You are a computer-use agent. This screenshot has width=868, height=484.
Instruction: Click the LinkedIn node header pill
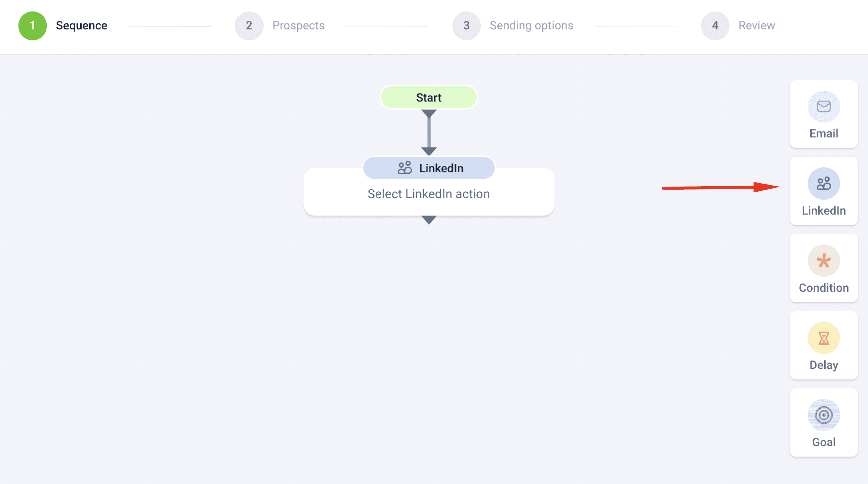coord(440,168)
